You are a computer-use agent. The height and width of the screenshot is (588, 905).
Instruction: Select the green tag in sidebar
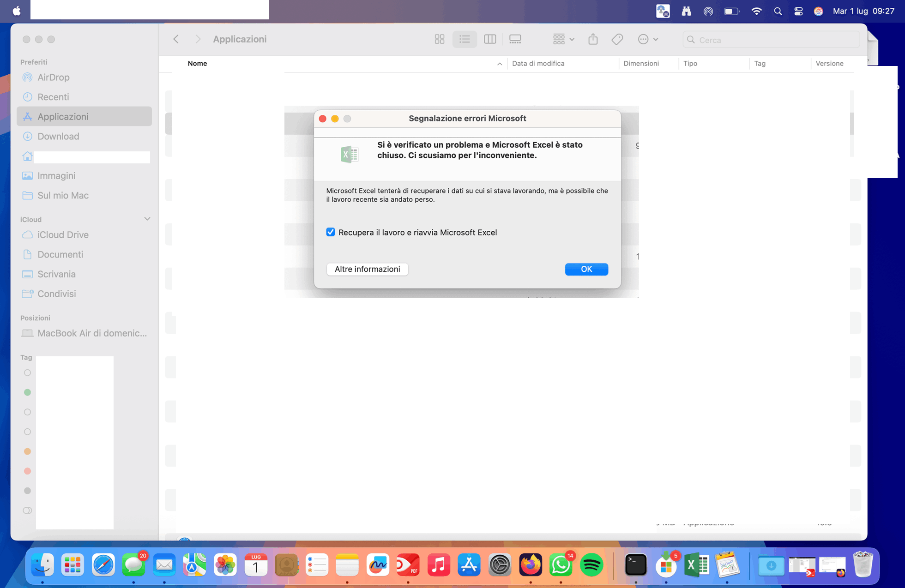coord(27,392)
